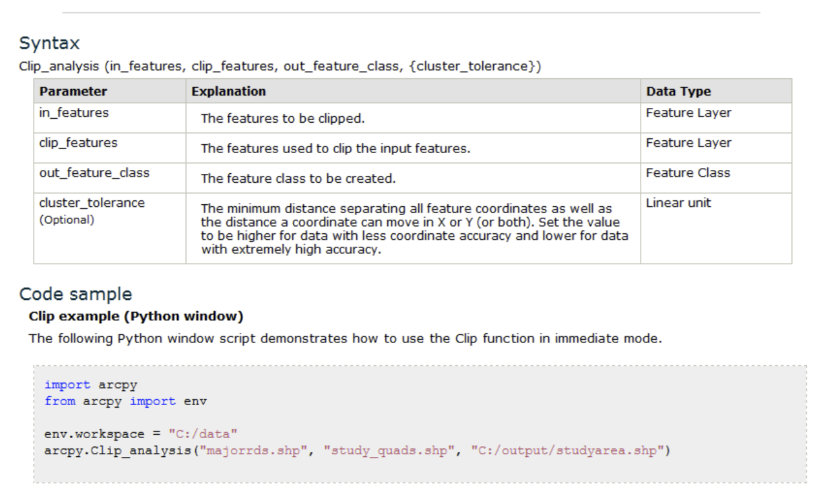Click the "C:/data" string in code
Viewport: 828px width, 504px height.
204,434
